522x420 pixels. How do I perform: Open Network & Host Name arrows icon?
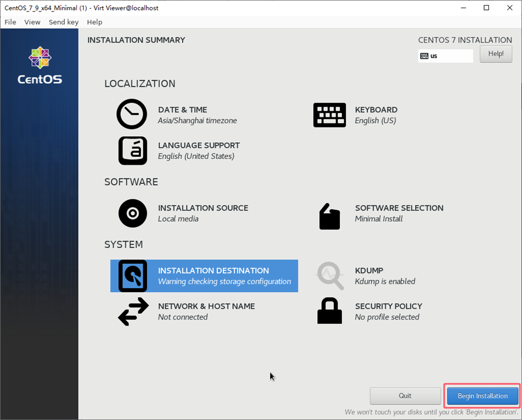coord(133,311)
